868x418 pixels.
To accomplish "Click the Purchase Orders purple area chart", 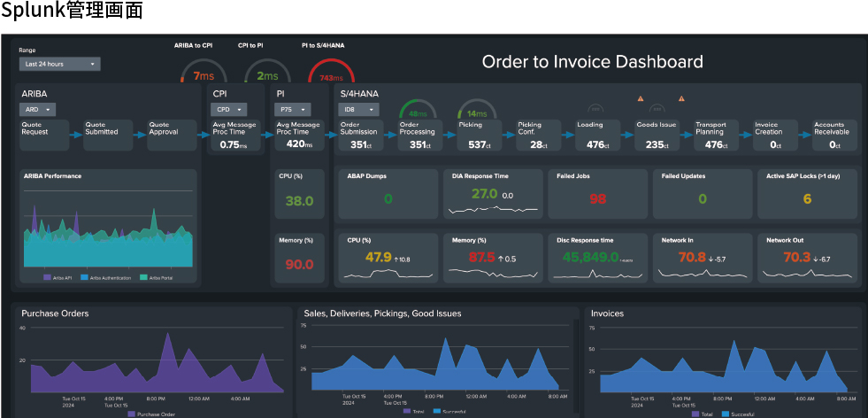I will pyautogui.click(x=156, y=363).
